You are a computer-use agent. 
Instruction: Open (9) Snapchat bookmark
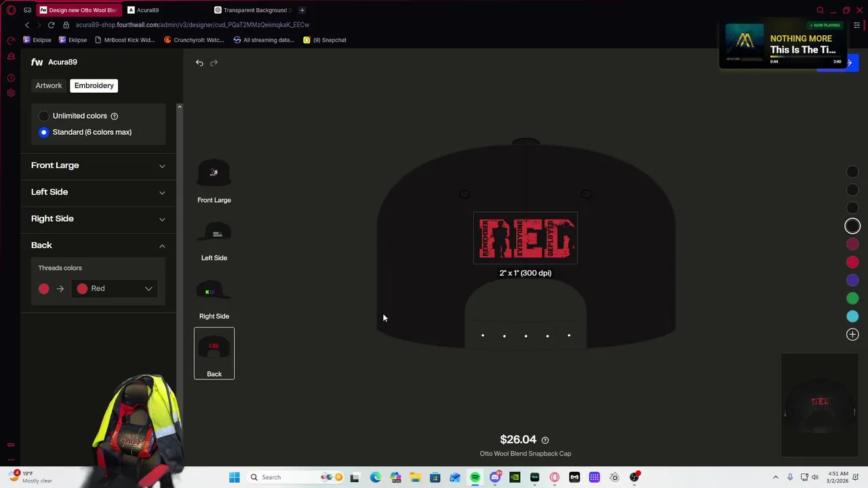[325, 40]
